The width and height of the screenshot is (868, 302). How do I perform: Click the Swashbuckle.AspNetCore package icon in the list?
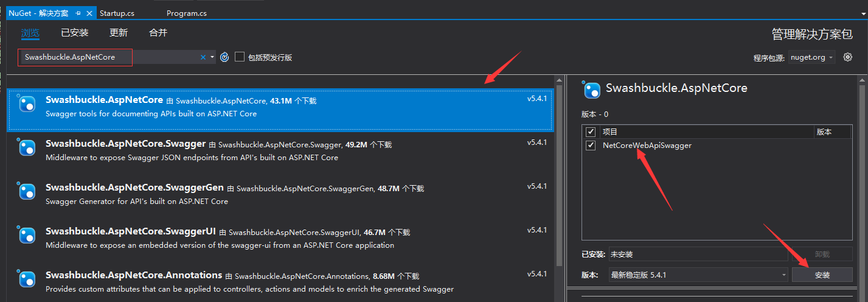pos(27,105)
